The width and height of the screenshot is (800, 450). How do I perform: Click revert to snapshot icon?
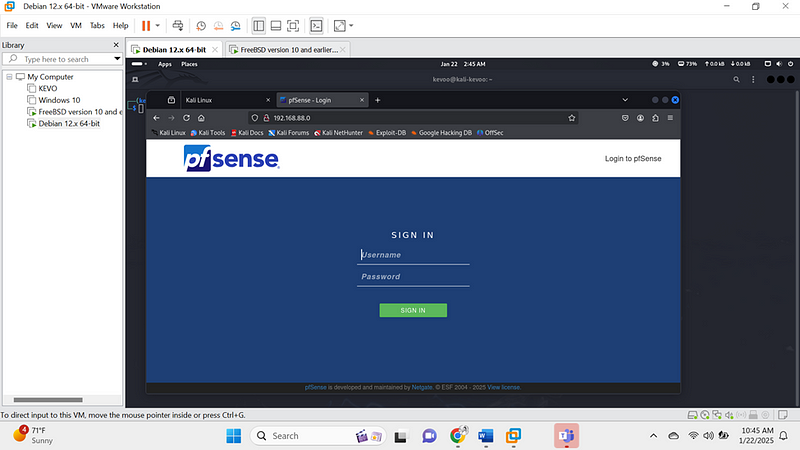(x=218, y=26)
